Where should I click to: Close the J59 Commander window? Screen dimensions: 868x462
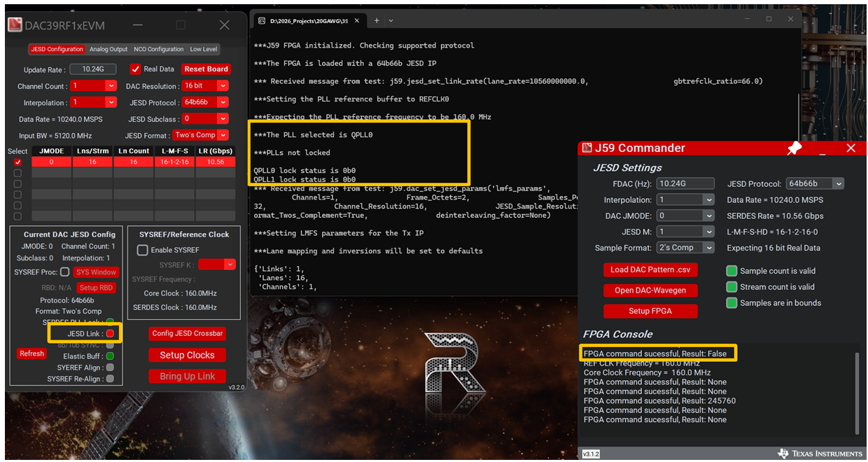[851, 148]
